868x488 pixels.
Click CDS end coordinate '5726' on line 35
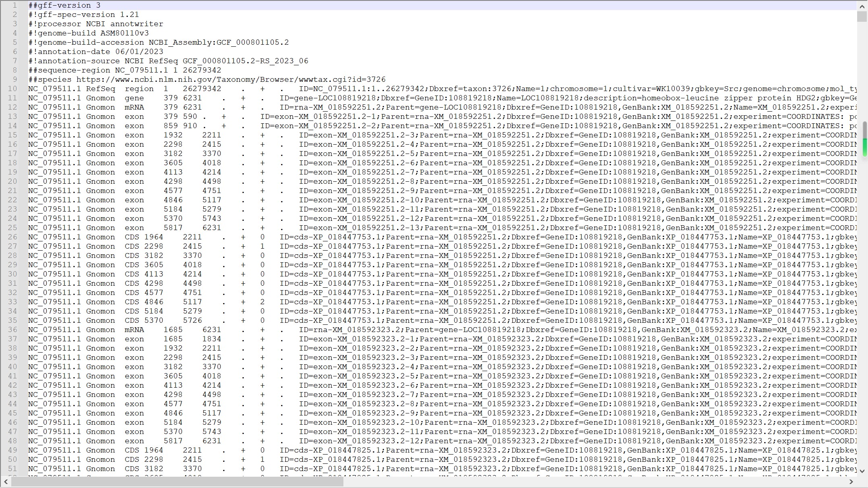(x=192, y=320)
